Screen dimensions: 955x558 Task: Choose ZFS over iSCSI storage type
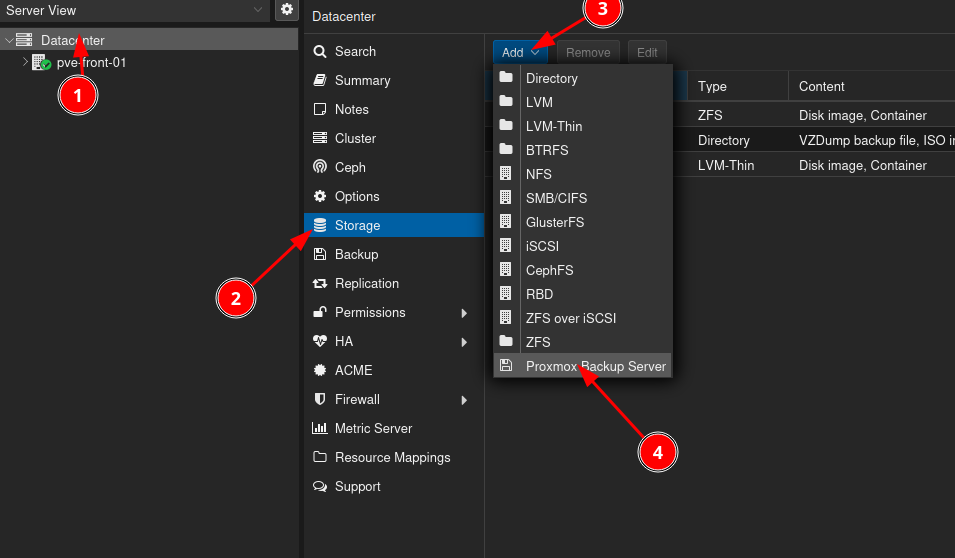[x=570, y=318]
